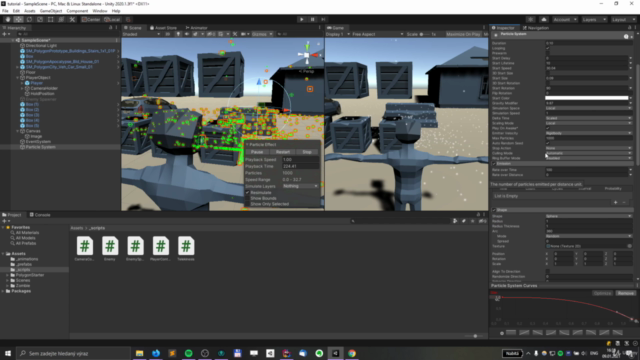This screenshot has height=360, width=640.
Task: Pick texture using object picker circle
Action: tap(629, 246)
